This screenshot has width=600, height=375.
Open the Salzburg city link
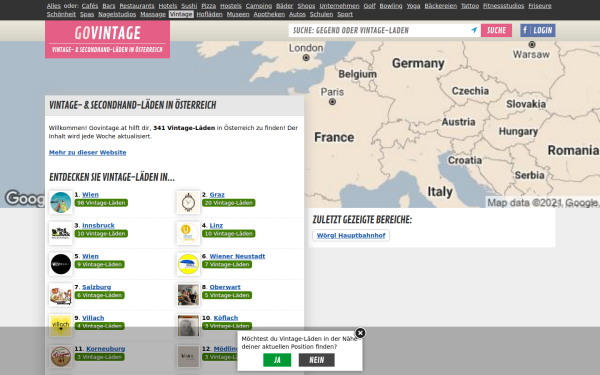(x=96, y=287)
